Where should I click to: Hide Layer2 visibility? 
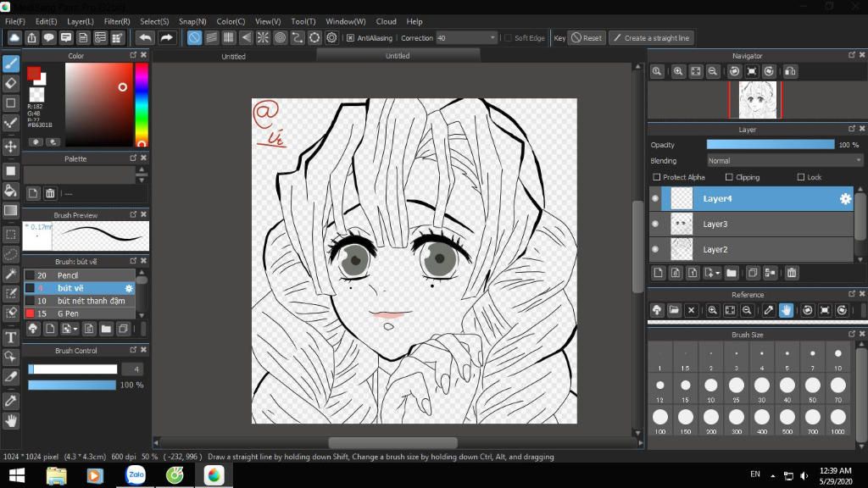[x=655, y=250]
